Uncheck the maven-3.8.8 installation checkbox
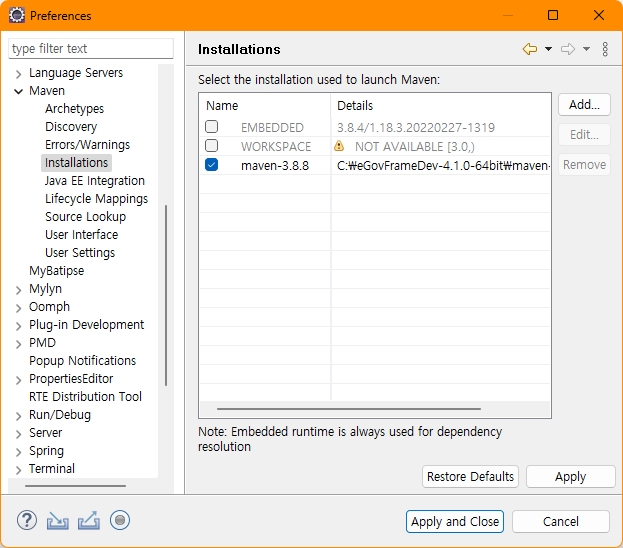The width and height of the screenshot is (623, 548). 211,165
